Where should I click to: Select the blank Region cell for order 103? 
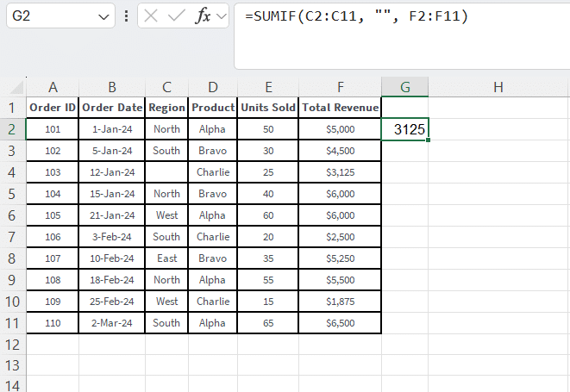(x=166, y=172)
